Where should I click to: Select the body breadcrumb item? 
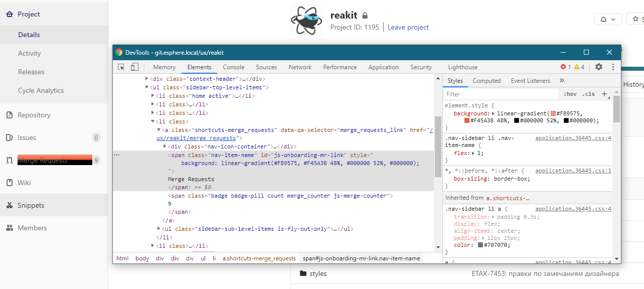coord(142,258)
